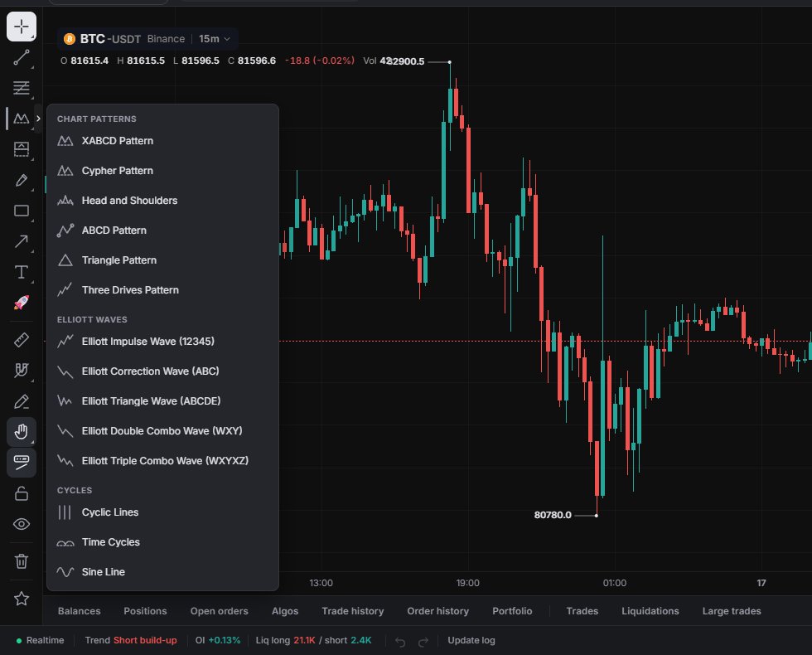Toggle drawings visibility eye icon
This screenshot has width=812, height=655.
tap(22, 524)
